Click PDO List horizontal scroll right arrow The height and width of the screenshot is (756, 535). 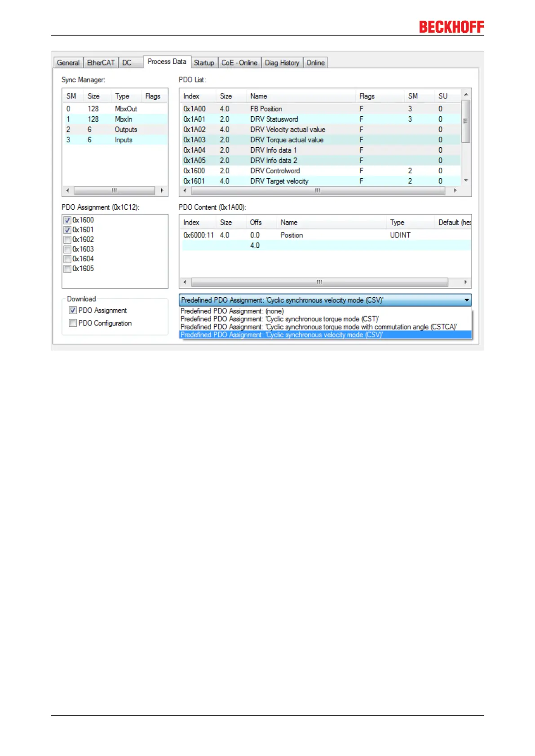[455, 190]
